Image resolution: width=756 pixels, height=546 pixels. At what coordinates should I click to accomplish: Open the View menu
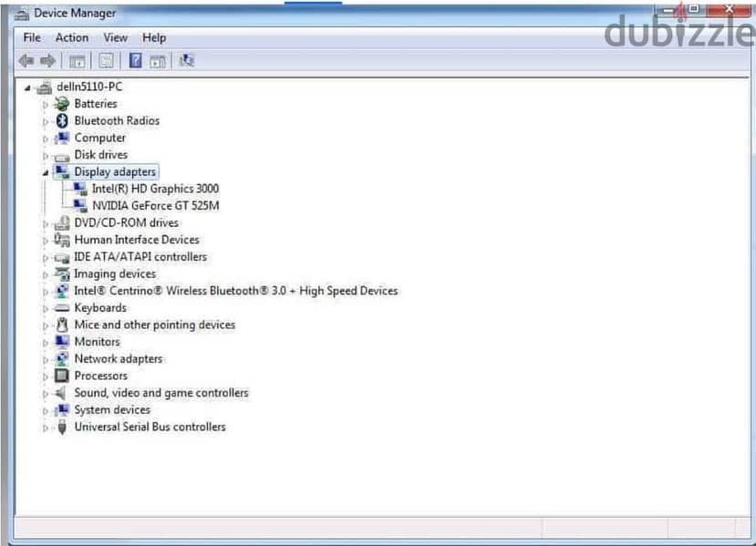(x=115, y=37)
